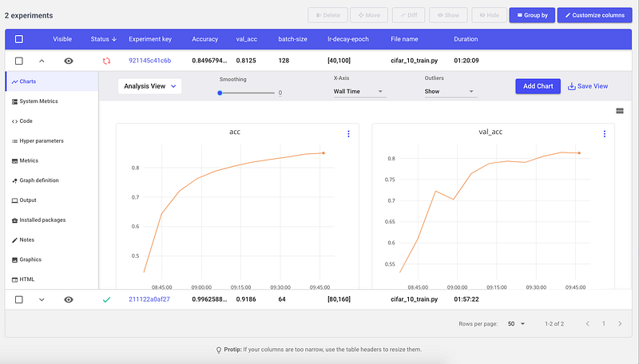Click the running status icon of experiment 921145c41c6b
This screenshot has height=364, width=639.
point(106,61)
